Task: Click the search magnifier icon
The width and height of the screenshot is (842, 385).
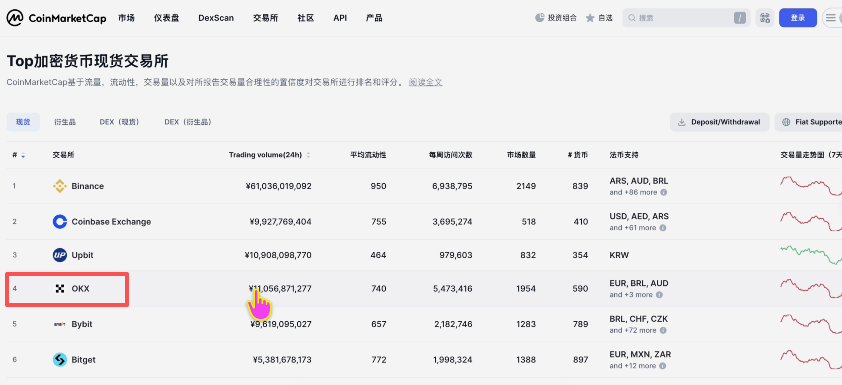Action: [632, 18]
